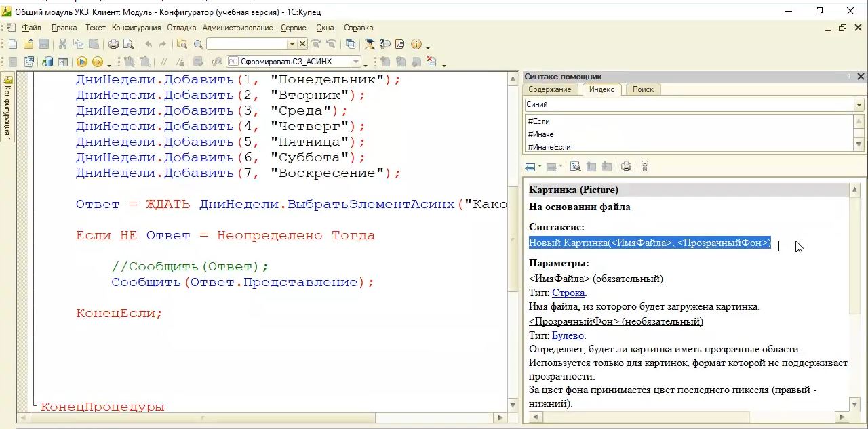Viewport: 868px width, 429px height.
Task: Click the Print icon in main toolbar
Action: (x=113, y=45)
